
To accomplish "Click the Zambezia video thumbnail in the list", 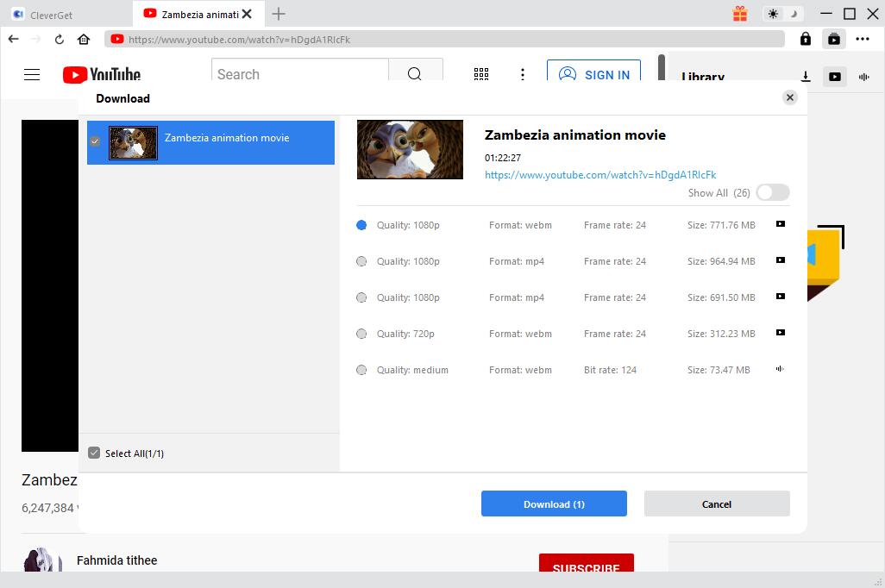I will pyautogui.click(x=133, y=142).
